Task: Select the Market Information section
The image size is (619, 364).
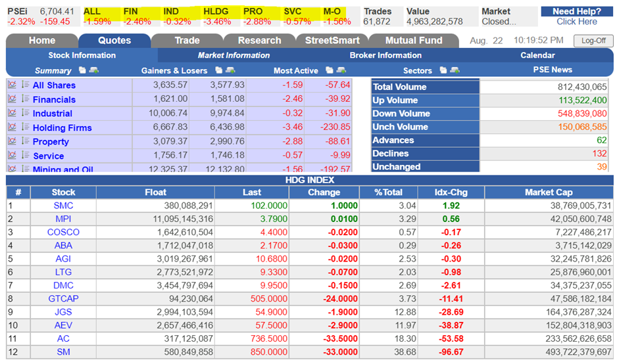Action: (x=234, y=55)
